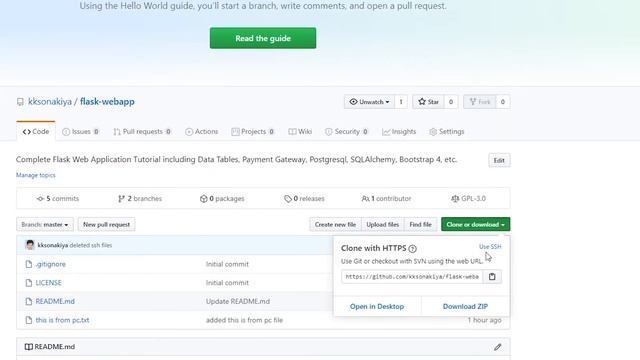The width and height of the screenshot is (640, 360).
Task: Click the Read the guide button
Action: tap(263, 38)
